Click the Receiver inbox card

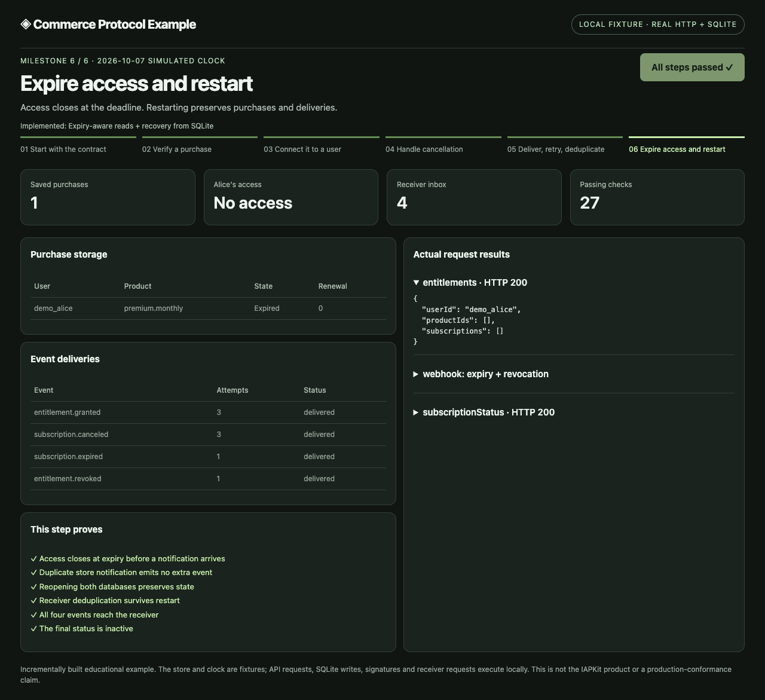click(474, 197)
